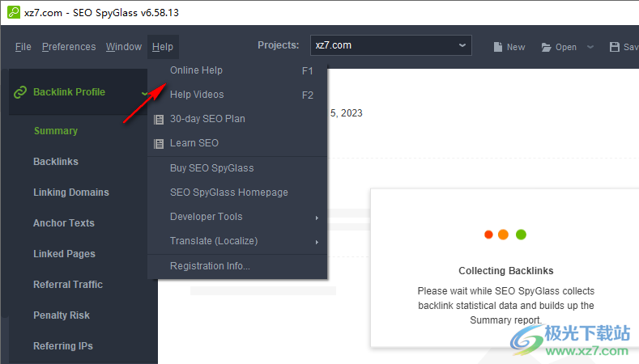Click the New project page icon
Image resolution: width=639 pixels, height=364 pixels.
[497, 47]
